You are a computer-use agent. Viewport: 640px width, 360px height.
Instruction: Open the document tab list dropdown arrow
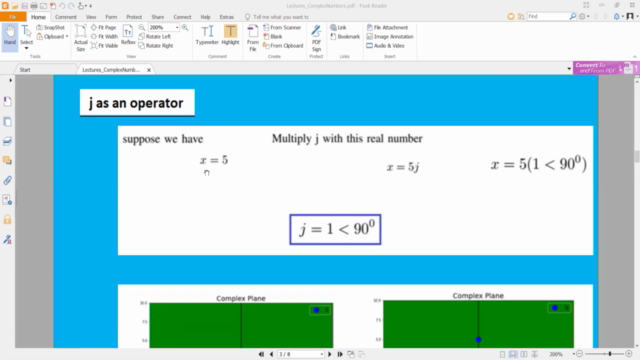(569, 69)
